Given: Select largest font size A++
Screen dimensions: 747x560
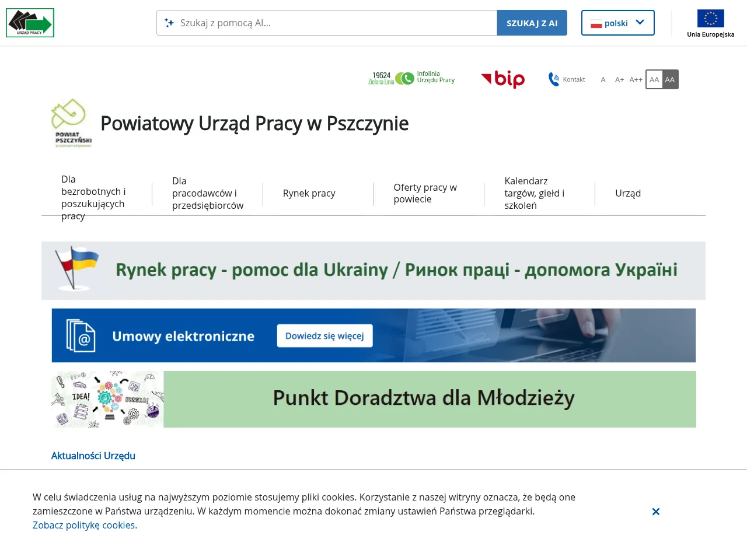Looking at the screenshot, I should (x=636, y=79).
